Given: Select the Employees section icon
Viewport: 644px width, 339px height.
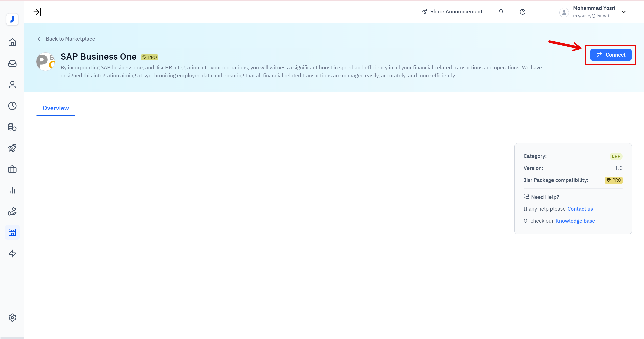Looking at the screenshot, I should (x=12, y=85).
